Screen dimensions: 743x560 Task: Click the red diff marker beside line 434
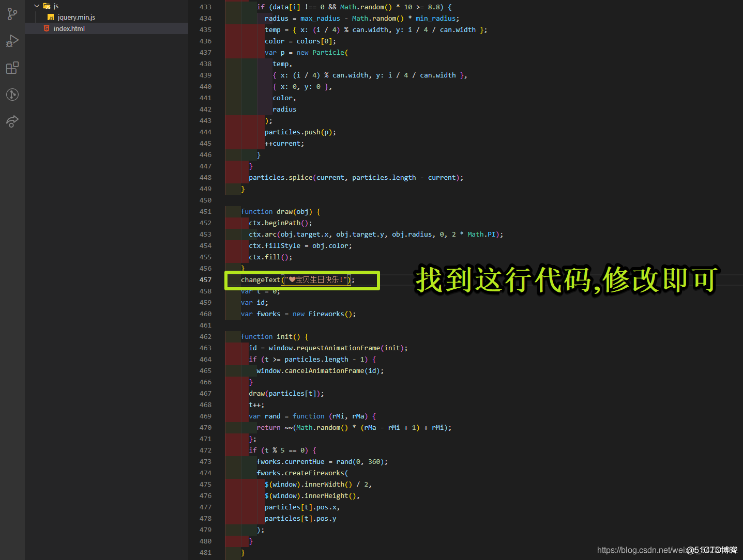pos(234,18)
